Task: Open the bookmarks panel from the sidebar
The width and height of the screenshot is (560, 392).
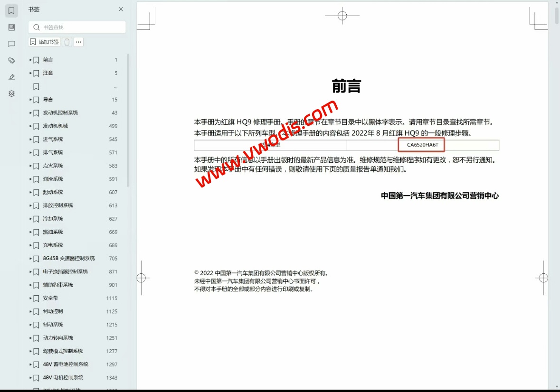Action: 11,11
